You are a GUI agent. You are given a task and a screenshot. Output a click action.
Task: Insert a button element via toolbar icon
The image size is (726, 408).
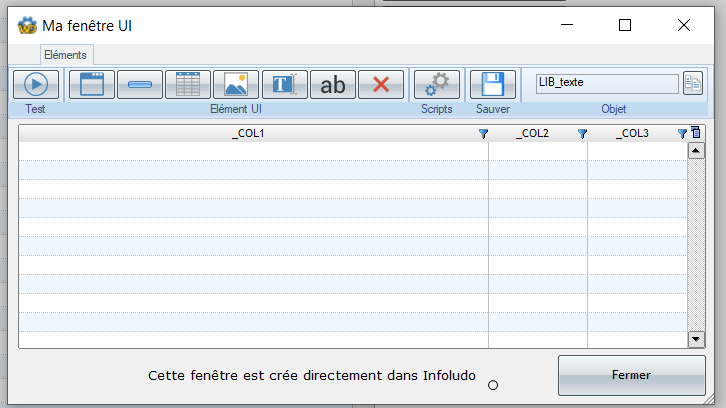point(140,84)
